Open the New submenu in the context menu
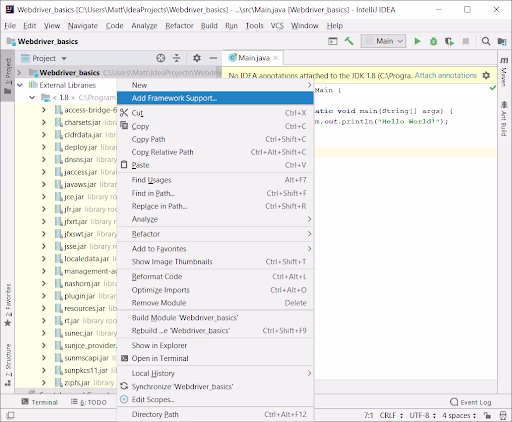 click(x=215, y=85)
